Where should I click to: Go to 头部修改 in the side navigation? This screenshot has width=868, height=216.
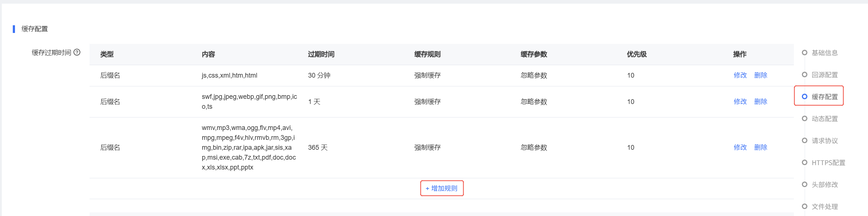(x=825, y=185)
